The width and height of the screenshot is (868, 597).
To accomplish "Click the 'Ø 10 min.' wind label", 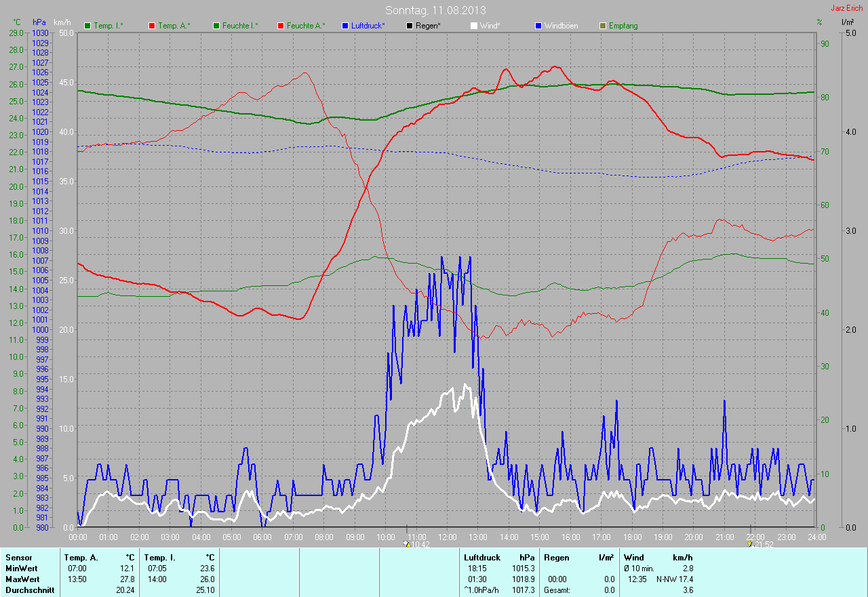I will [x=639, y=569].
